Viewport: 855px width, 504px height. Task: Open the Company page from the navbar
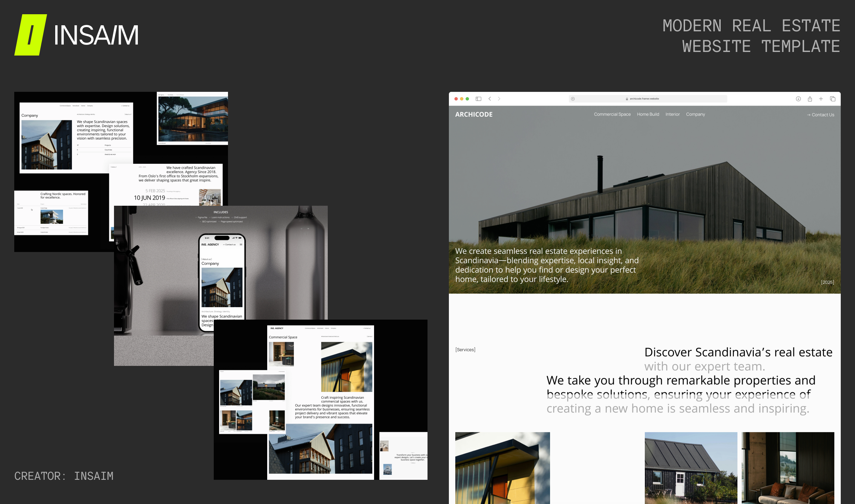pos(695,114)
